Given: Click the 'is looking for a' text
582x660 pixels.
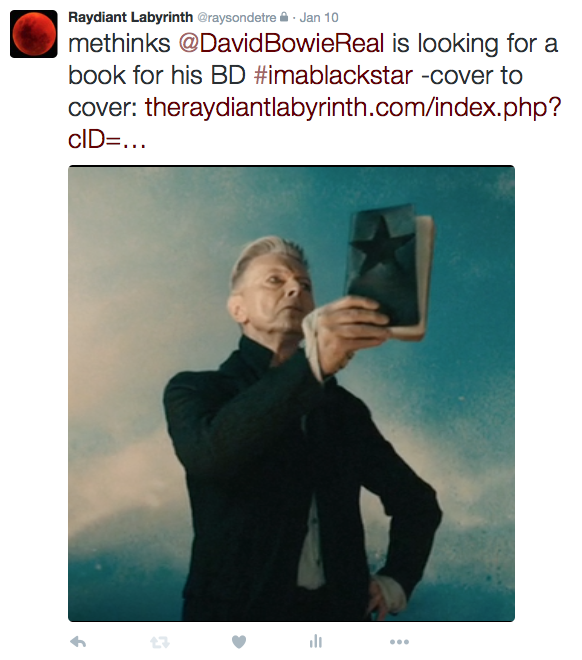Looking at the screenshot, I should click(x=475, y=44).
